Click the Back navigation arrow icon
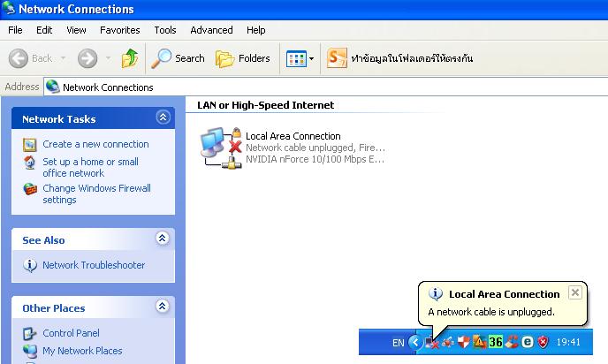 pyautogui.click(x=19, y=58)
